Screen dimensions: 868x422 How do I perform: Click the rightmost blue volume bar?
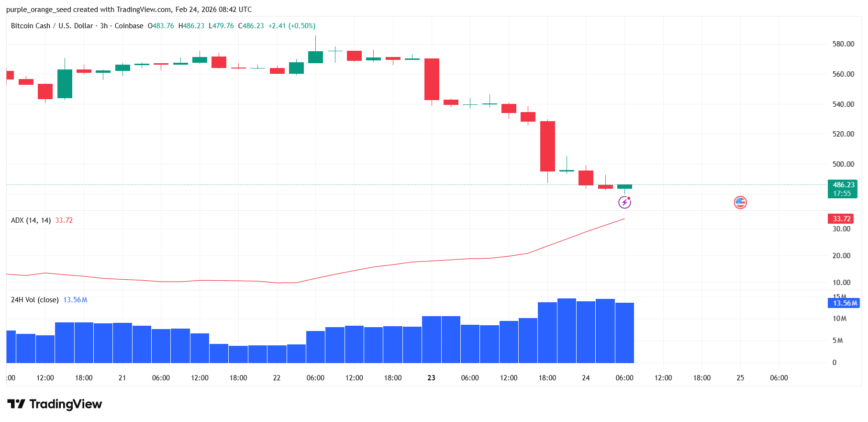click(x=624, y=333)
